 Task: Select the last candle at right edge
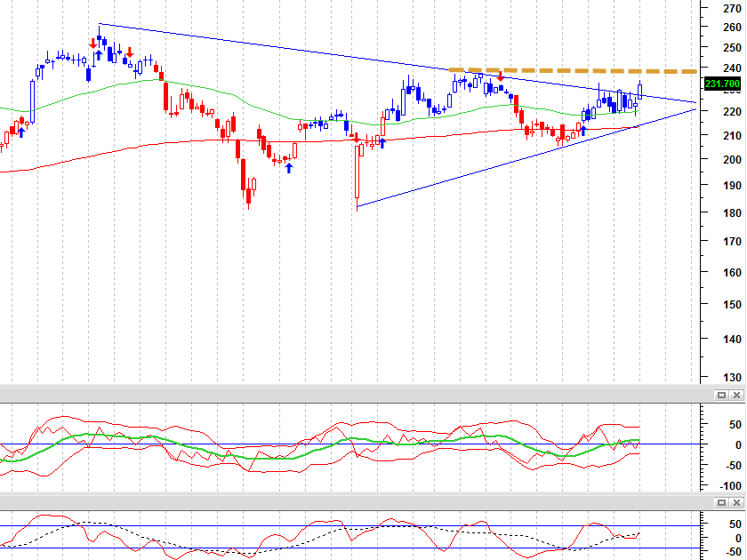639,91
